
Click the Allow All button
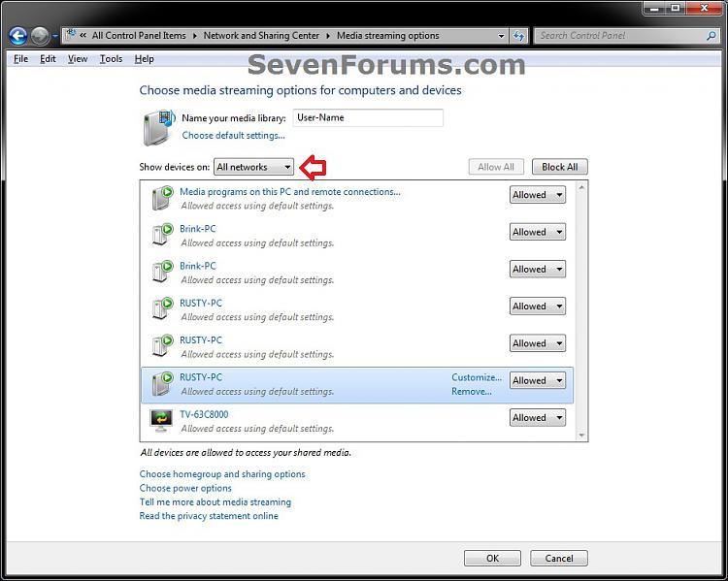point(496,167)
